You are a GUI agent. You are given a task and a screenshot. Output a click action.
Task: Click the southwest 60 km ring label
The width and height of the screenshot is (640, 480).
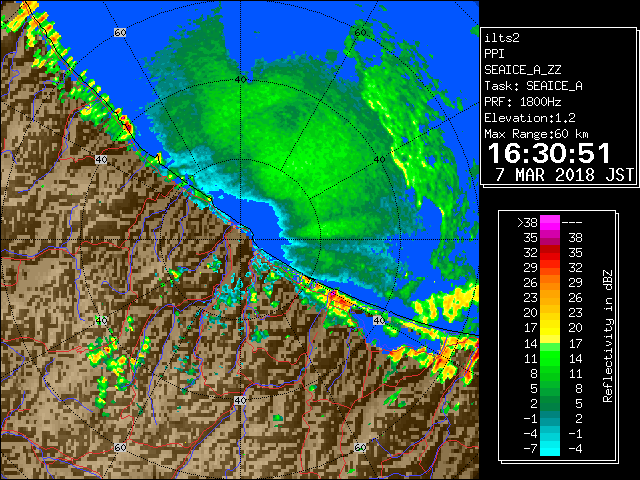tap(120, 448)
